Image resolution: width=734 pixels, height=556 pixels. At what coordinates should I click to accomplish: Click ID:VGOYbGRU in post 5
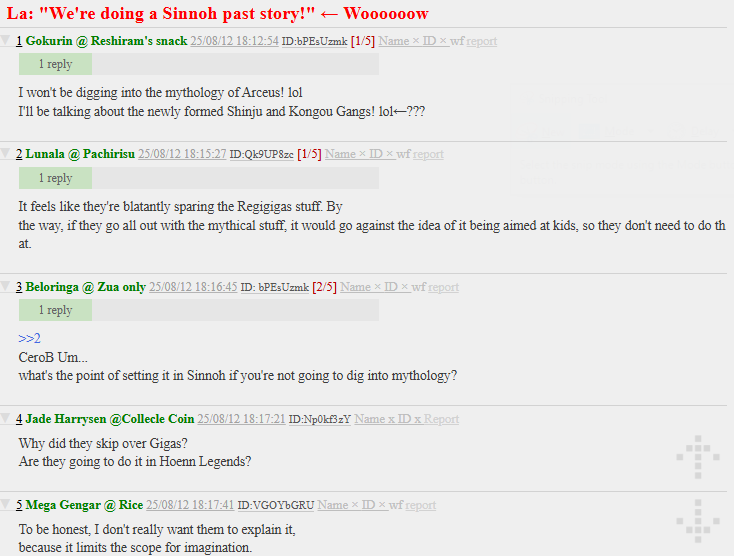(276, 505)
